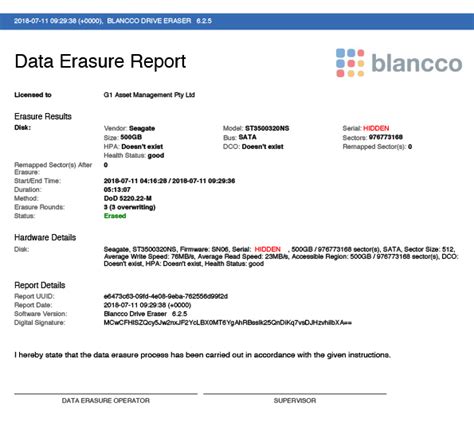The width and height of the screenshot is (474, 445).
Task: Click the 'Erasure Results' heading
Action: tap(43, 116)
